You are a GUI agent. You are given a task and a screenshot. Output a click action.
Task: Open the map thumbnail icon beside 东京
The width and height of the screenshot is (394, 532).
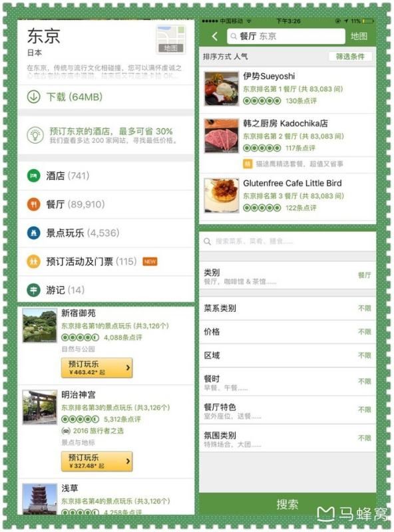pos(171,39)
